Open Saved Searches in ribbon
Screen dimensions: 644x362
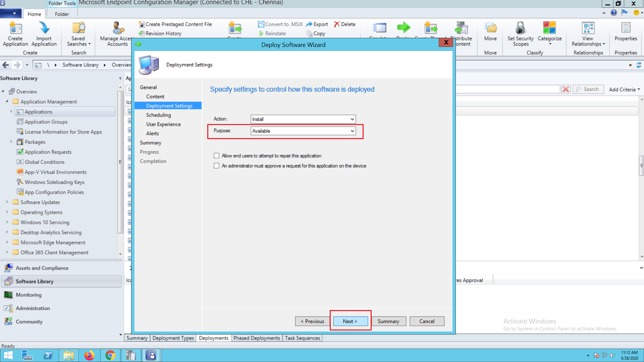point(78,34)
